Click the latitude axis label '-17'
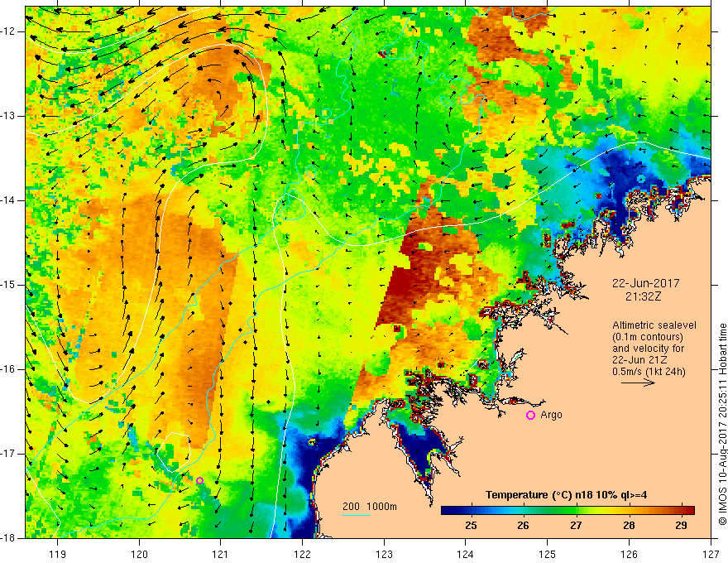The image size is (728, 563). 8,454
